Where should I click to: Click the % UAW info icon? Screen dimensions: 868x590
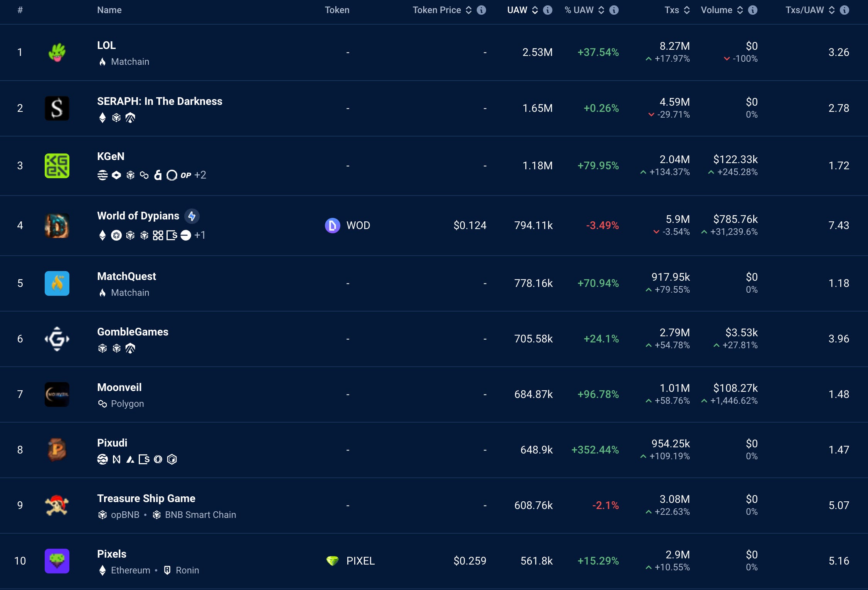614,10
